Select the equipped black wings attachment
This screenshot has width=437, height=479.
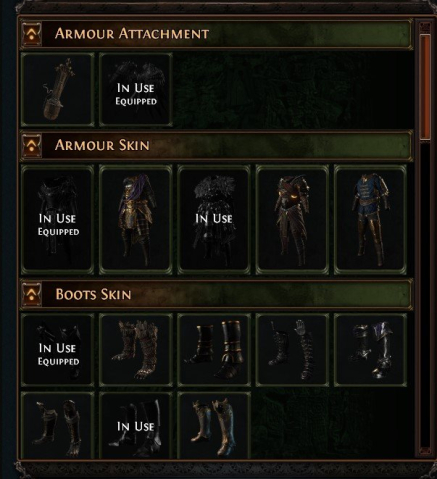[x=136, y=89]
